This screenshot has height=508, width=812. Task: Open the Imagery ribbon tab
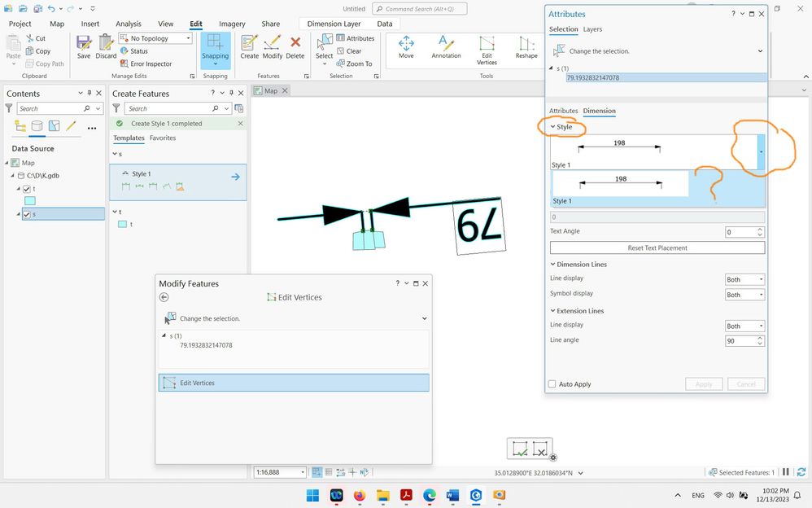pos(232,24)
